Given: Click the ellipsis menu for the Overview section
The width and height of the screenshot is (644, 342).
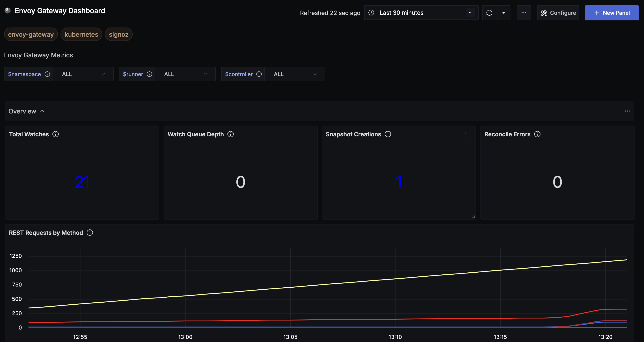Looking at the screenshot, I should 627,111.
